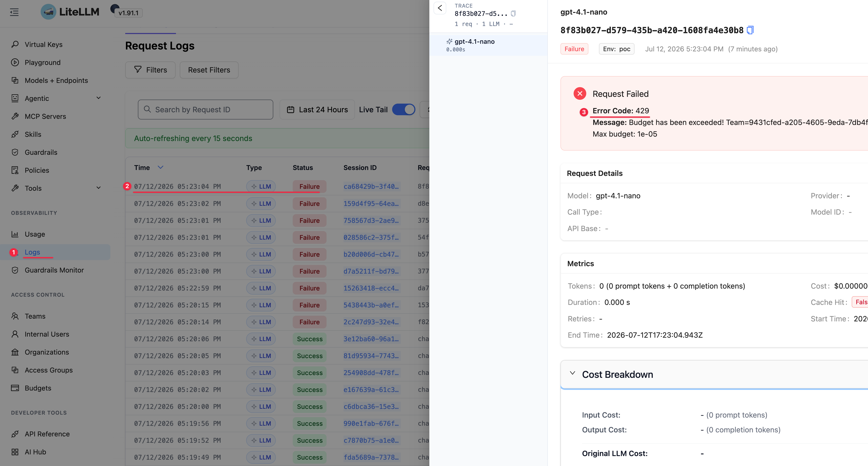Click the red Request Failed error icon

pos(580,94)
